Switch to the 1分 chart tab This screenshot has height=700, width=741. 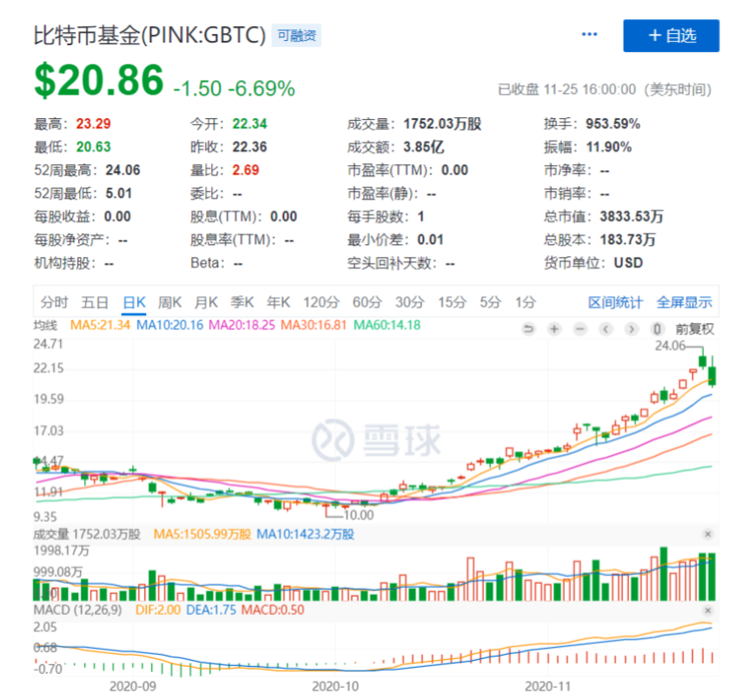pos(526,302)
